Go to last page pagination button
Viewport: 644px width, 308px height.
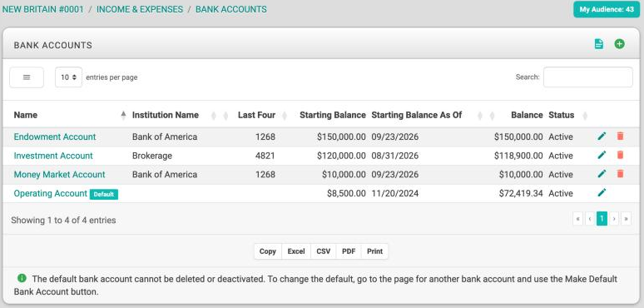[626, 219]
